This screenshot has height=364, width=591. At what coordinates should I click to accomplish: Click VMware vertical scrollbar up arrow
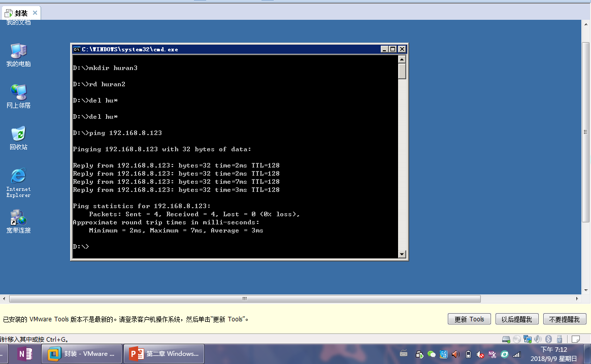(x=586, y=24)
